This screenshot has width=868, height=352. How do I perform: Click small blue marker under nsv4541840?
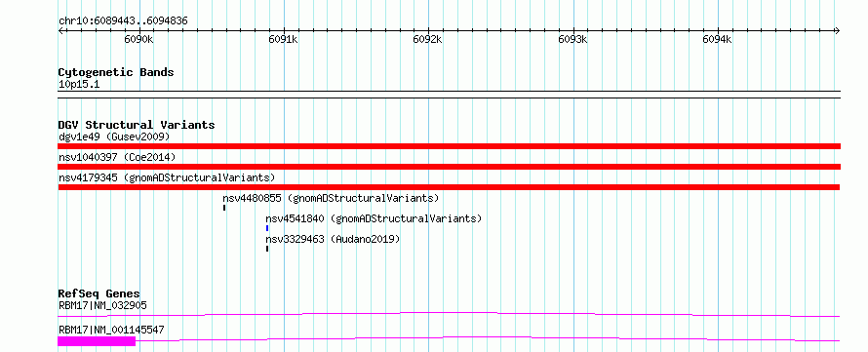coord(267,228)
